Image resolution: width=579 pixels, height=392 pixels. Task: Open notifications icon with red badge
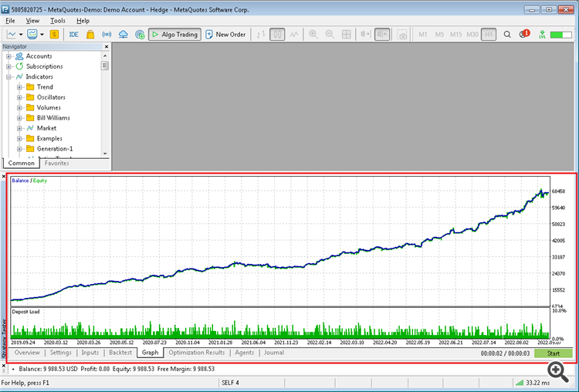[524, 34]
